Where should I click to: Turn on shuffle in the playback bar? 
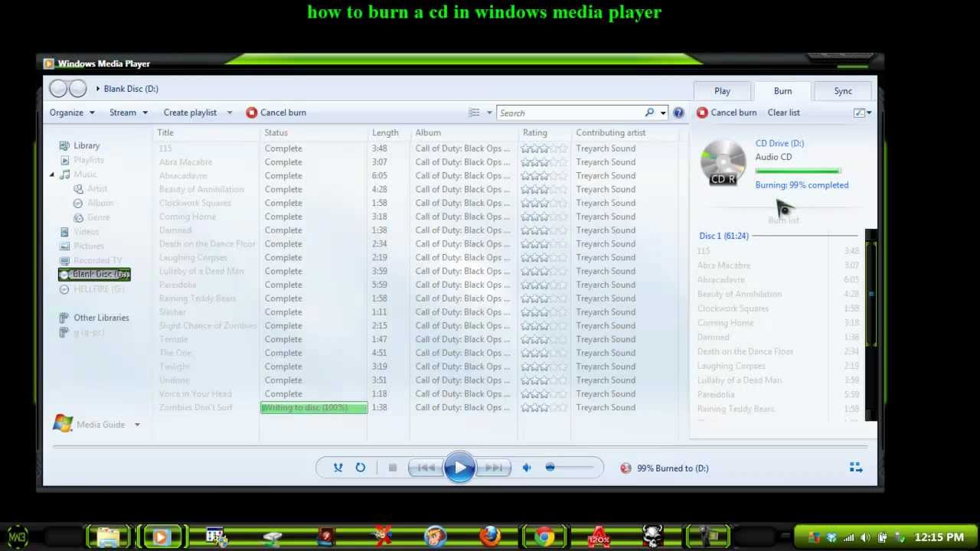pyautogui.click(x=338, y=468)
